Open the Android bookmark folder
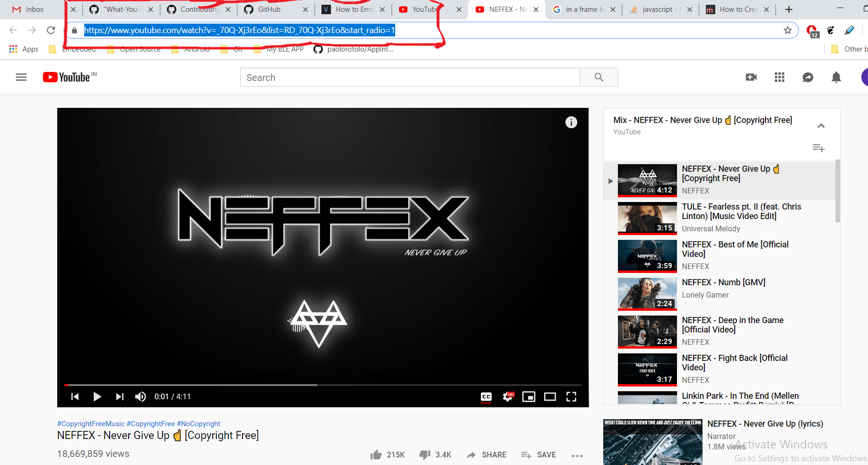The height and width of the screenshot is (465, 868). click(x=191, y=49)
